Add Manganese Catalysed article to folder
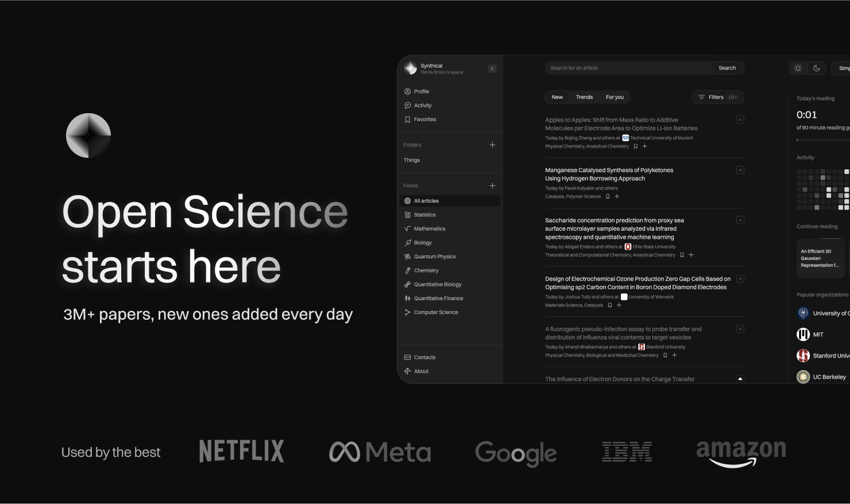The height and width of the screenshot is (504, 850). (x=617, y=196)
